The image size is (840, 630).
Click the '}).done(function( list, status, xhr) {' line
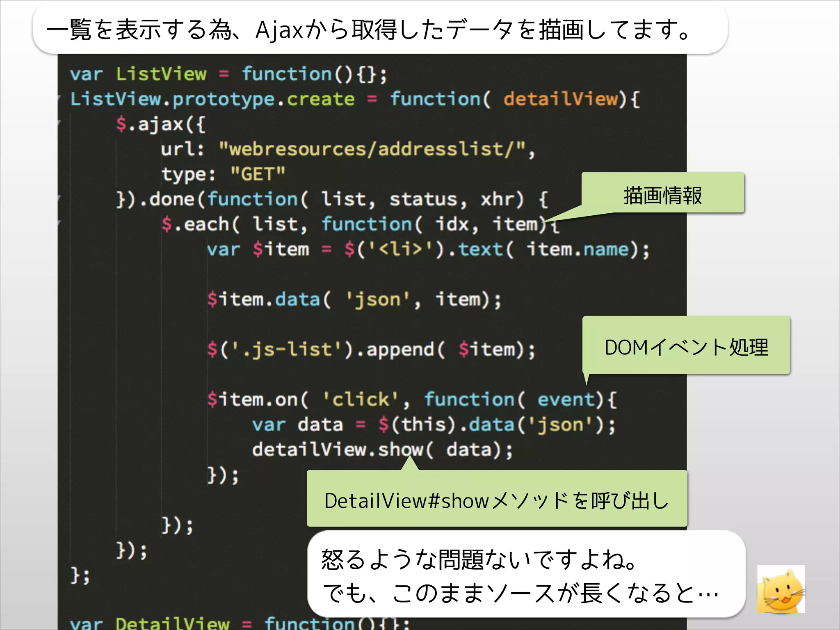[332, 199]
